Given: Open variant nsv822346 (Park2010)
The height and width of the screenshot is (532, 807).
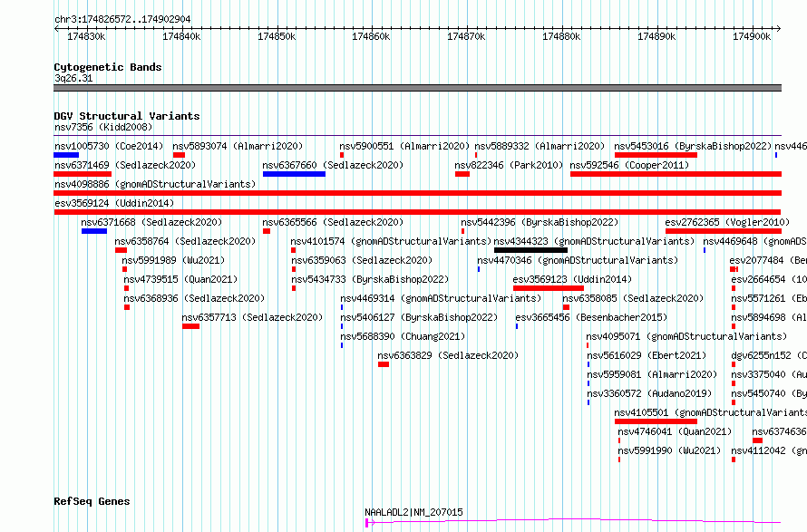Looking at the screenshot, I should point(509,165).
